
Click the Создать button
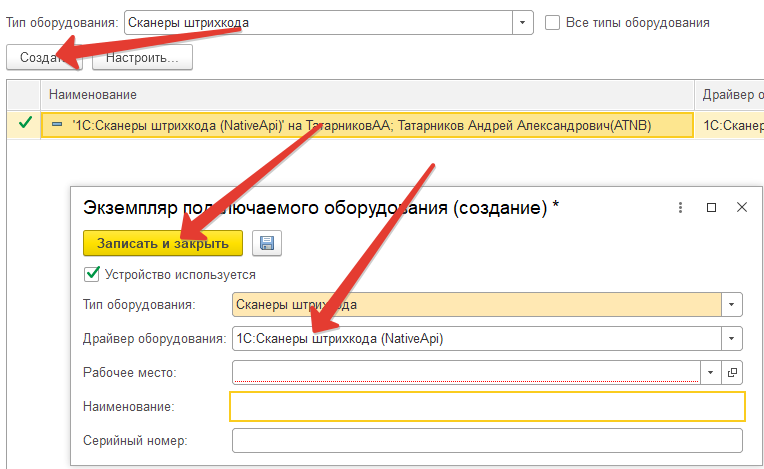pos(44,57)
